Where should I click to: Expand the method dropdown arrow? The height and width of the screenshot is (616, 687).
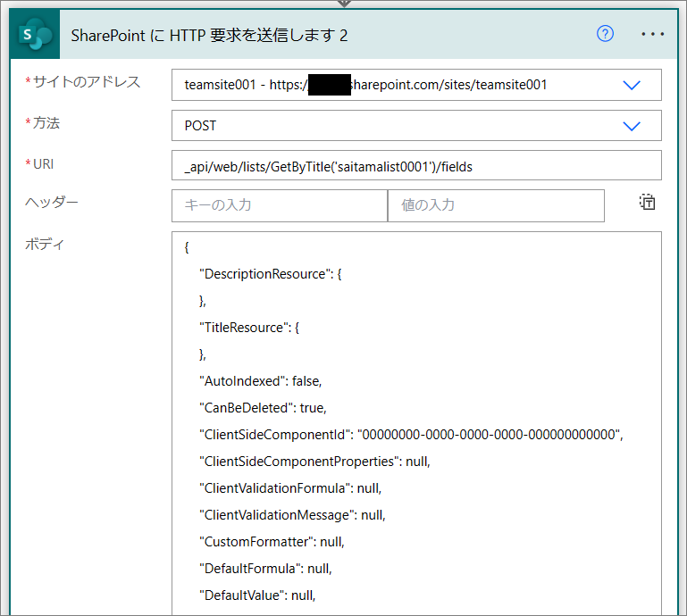coord(632,126)
